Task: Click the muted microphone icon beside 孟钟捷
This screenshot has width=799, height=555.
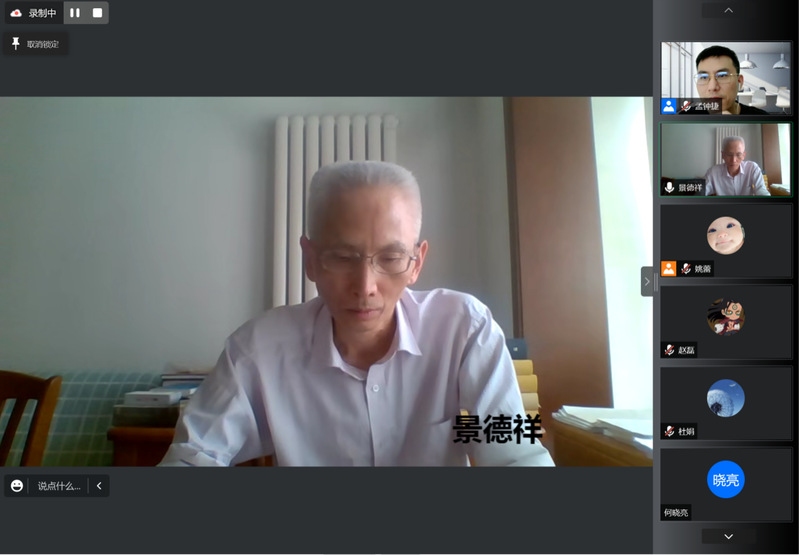Action: 686,106
